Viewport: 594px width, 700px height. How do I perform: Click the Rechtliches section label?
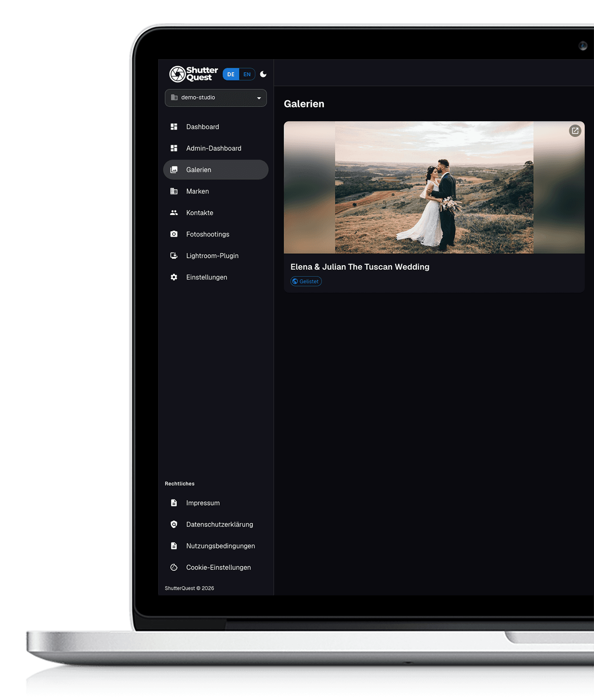179,484
